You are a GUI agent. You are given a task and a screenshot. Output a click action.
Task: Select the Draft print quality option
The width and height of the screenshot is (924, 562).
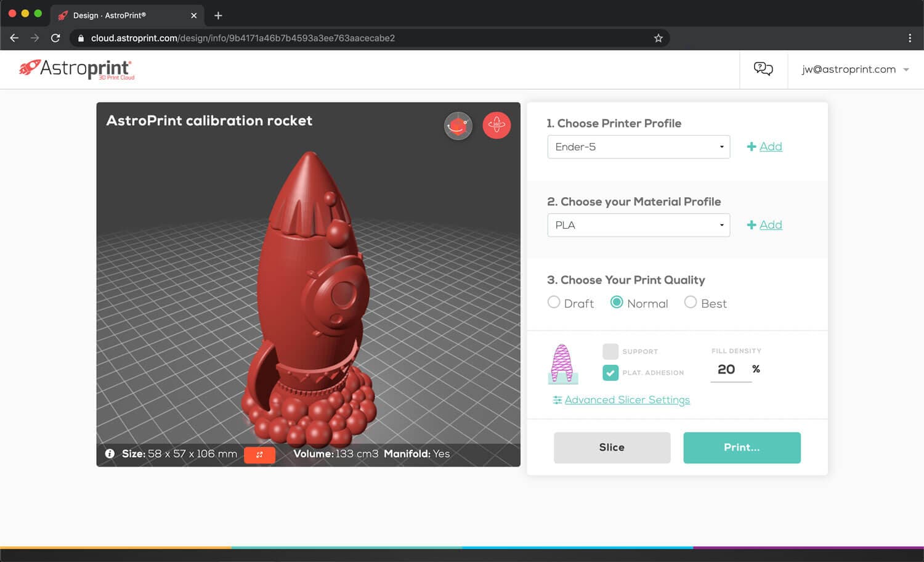(554, 303)
